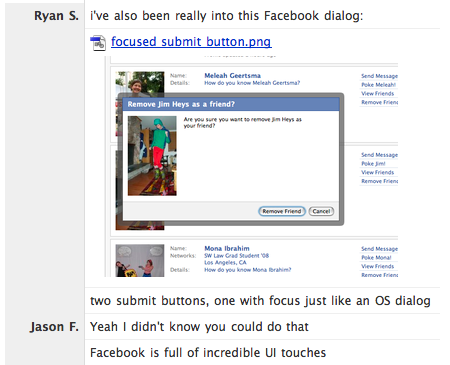Click the Poke Mona! link
Viewport: 450px width, 365px height.
tap(376, 258)
